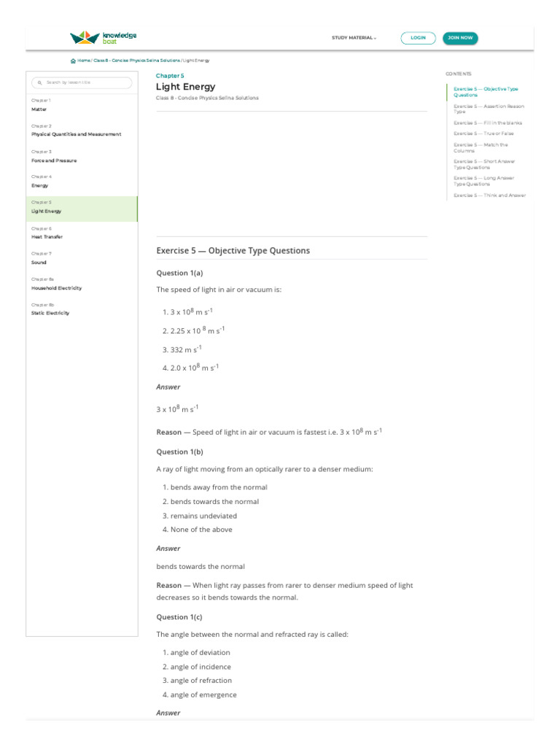The image size is (560, 747).
Task: Open Chapter 8a Household Electricity
Action: (56, 287)
